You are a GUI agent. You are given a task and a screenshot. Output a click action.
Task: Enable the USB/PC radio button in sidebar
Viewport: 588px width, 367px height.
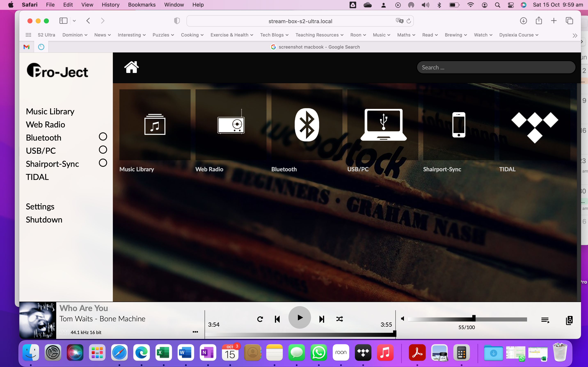click(x=103, y=150)
